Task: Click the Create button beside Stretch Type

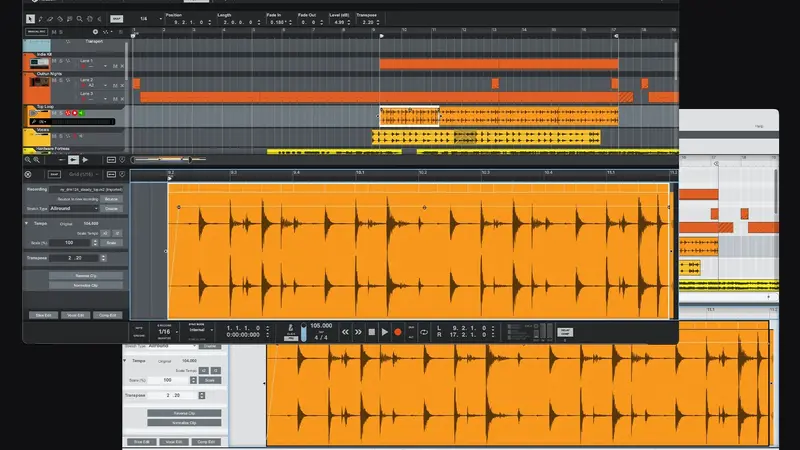Action: [x=111, y=209]
